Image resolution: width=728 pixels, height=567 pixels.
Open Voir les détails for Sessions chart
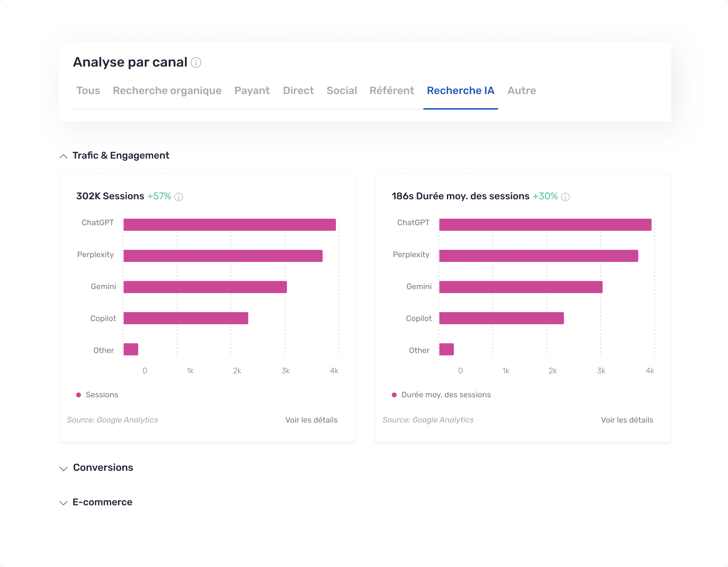[311, 420]
